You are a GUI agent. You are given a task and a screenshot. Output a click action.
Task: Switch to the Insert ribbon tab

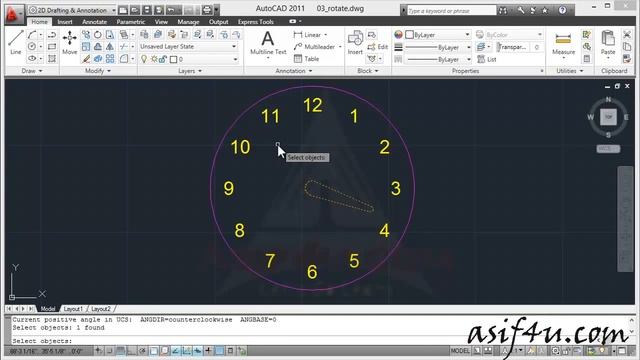(x=65, y=22)
